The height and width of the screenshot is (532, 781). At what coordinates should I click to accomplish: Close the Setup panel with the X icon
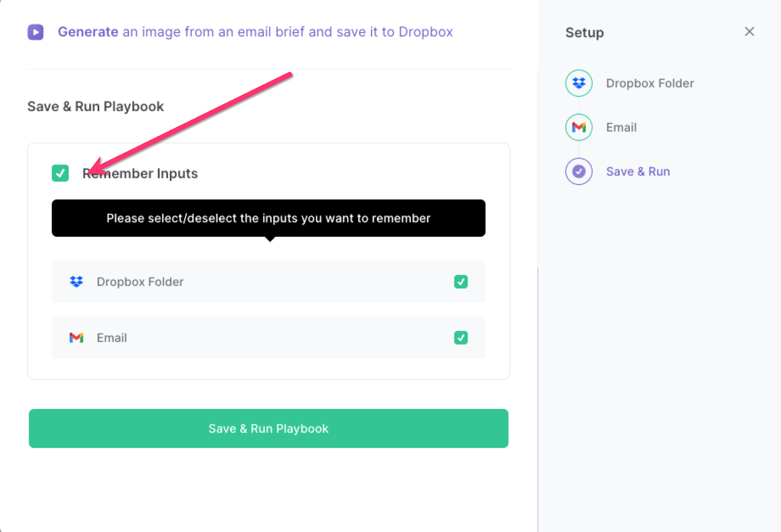[749, 31]
